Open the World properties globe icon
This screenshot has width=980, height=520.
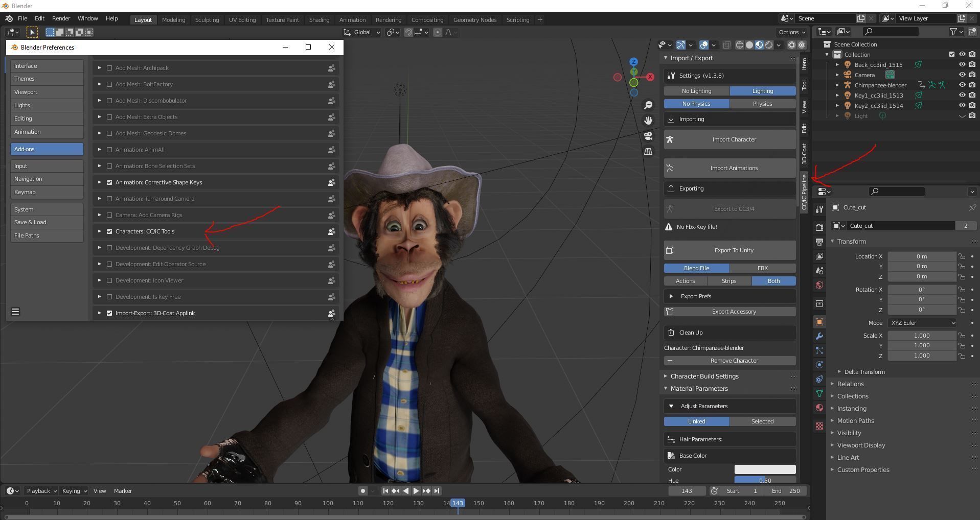tap(819, 285)
